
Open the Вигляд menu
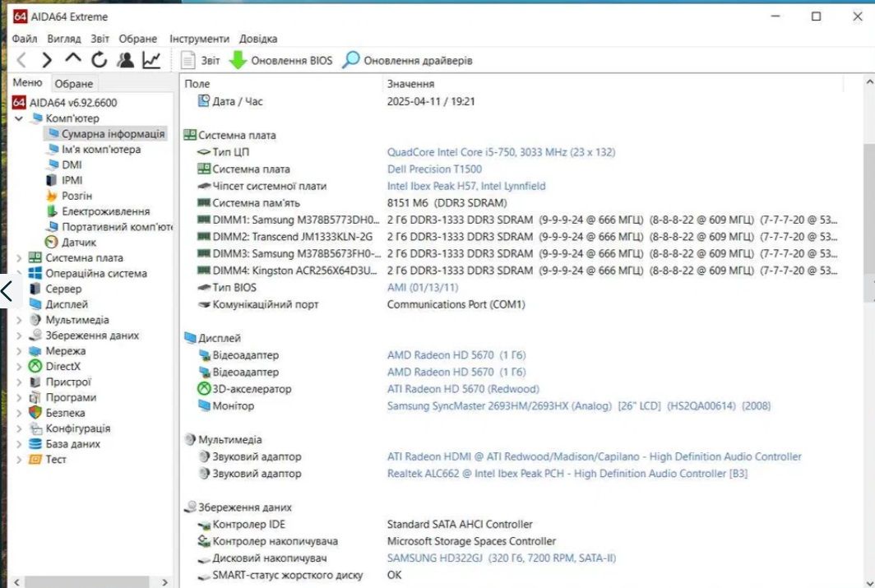coord(63,39)
